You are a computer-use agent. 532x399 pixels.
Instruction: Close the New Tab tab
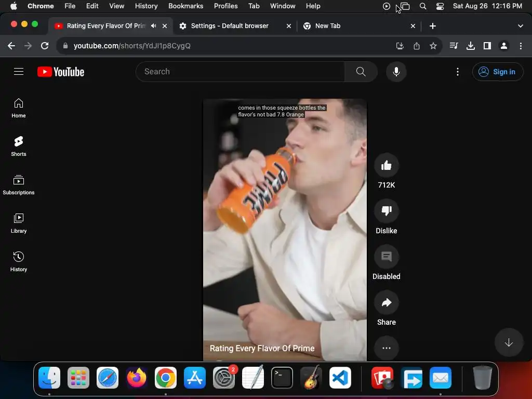(x=413, y=26)
